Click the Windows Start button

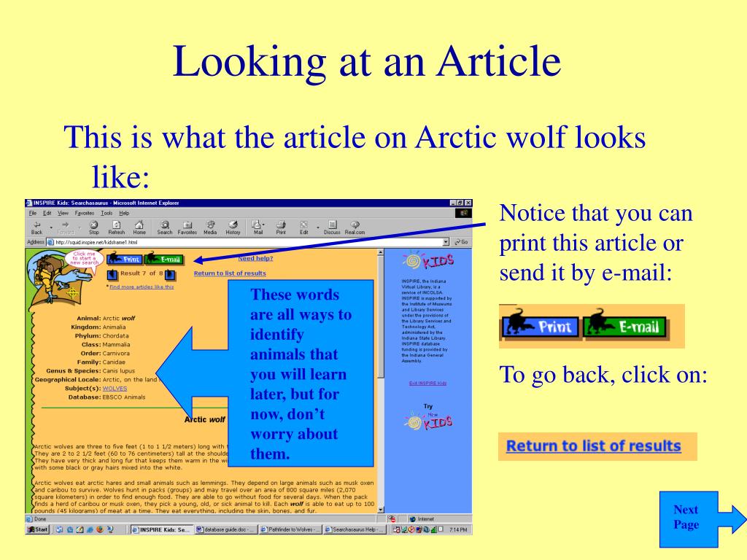point(38,529)
